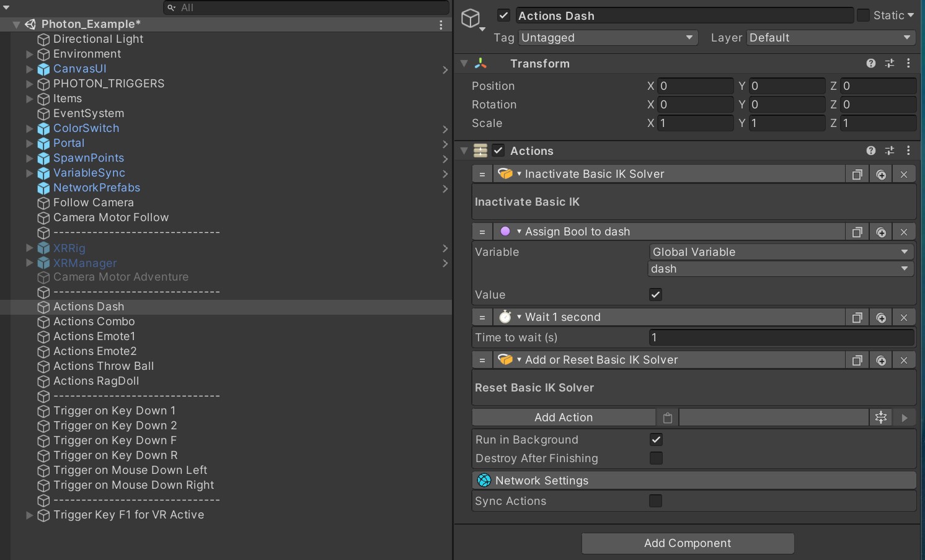Viewport: 925px width, 560px height.
Task: Duplicate the Wait 1 second action
Action: point(857,318)
